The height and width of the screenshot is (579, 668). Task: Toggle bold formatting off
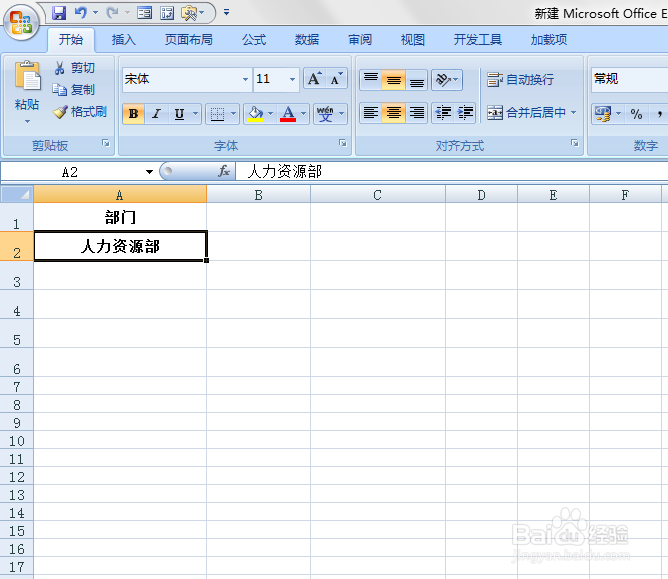tap(133, 114)
